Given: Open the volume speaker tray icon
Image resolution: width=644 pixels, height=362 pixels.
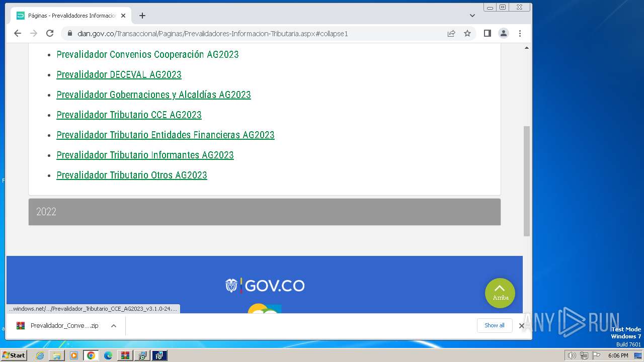Looking at the screenshot, I should [572, 355].
